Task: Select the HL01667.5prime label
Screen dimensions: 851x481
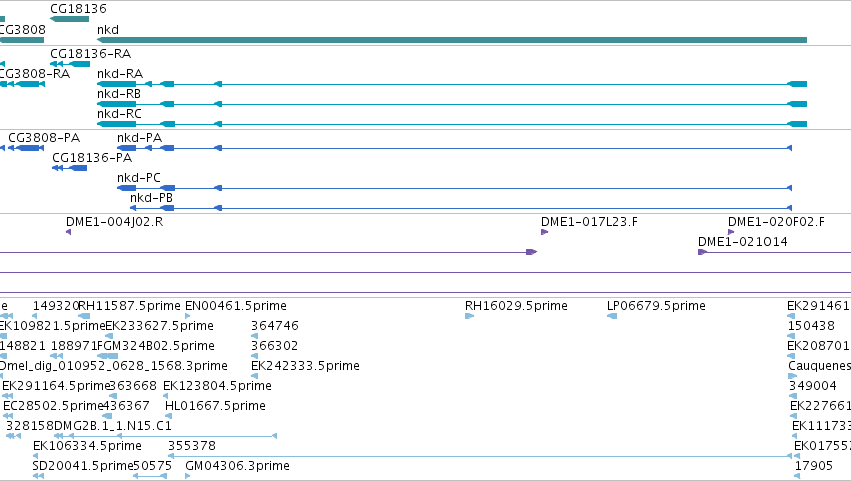Action: (x=215, y=407)
